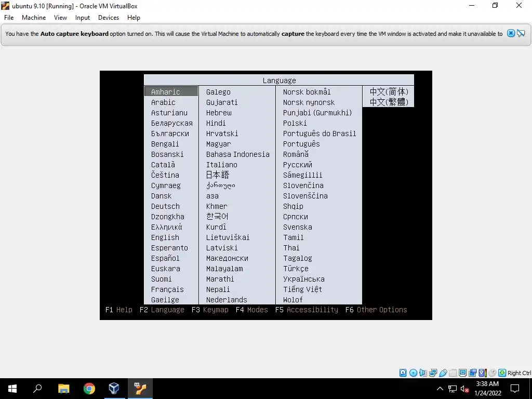Click the optical disk indicator in status bar

tap(413, 373)
